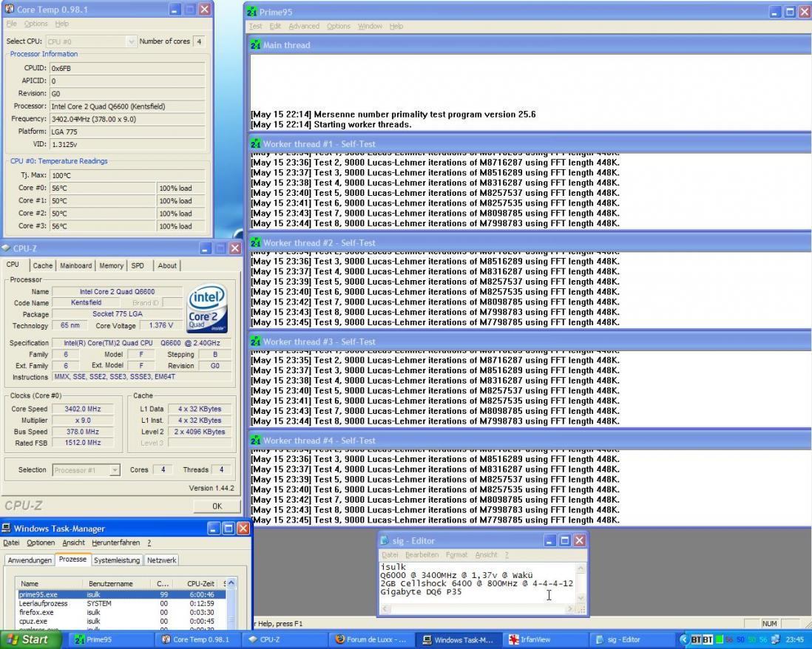The height and width of the screenshot is (649, 812).
Task: Switch to the Netzwerk tab
Action: point(161,560)
